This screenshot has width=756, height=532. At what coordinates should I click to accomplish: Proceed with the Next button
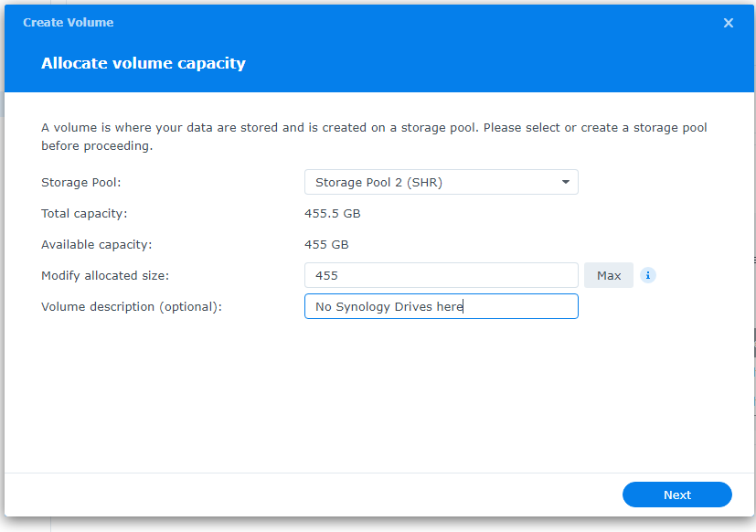tap(677, 495)
